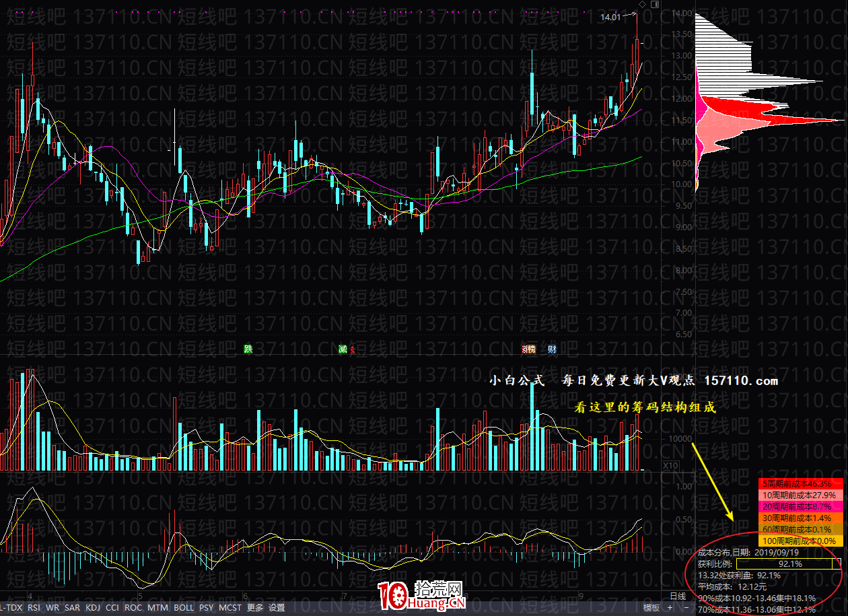Click the 20周期前成本 8.7% magenta swatch
Viewport: 848px width, 616px height.
point(800,506)
